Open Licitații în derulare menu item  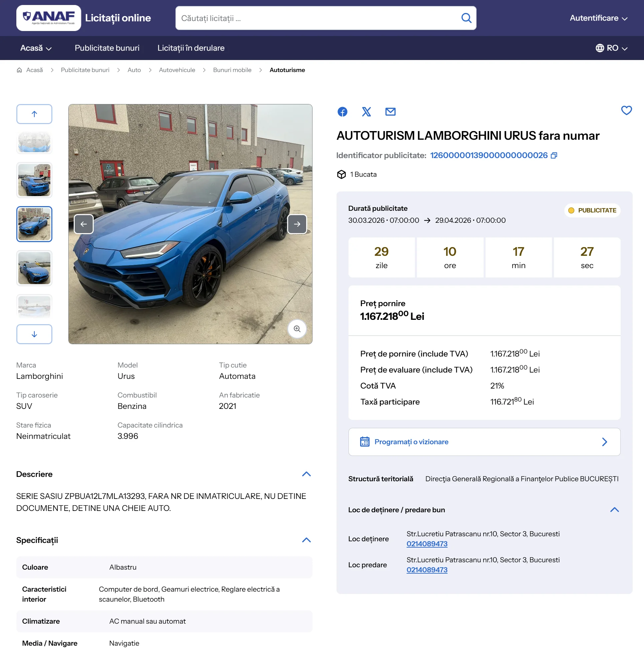coord(191,48)
